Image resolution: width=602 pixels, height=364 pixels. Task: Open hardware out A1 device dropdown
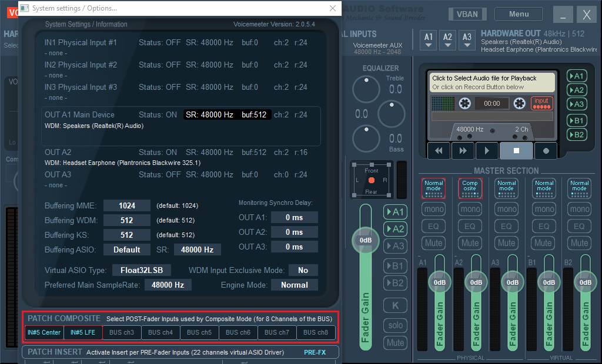pos(429,41)
